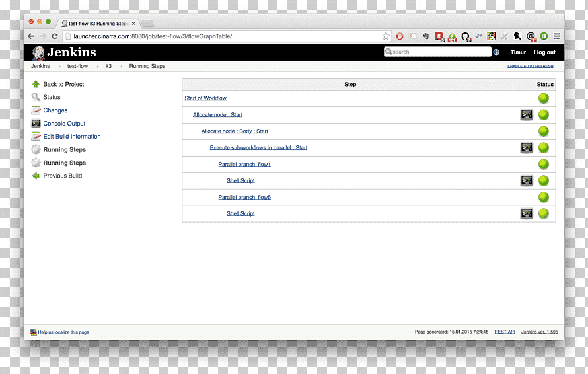Focus the Jenkins search box

pos(437,52)
